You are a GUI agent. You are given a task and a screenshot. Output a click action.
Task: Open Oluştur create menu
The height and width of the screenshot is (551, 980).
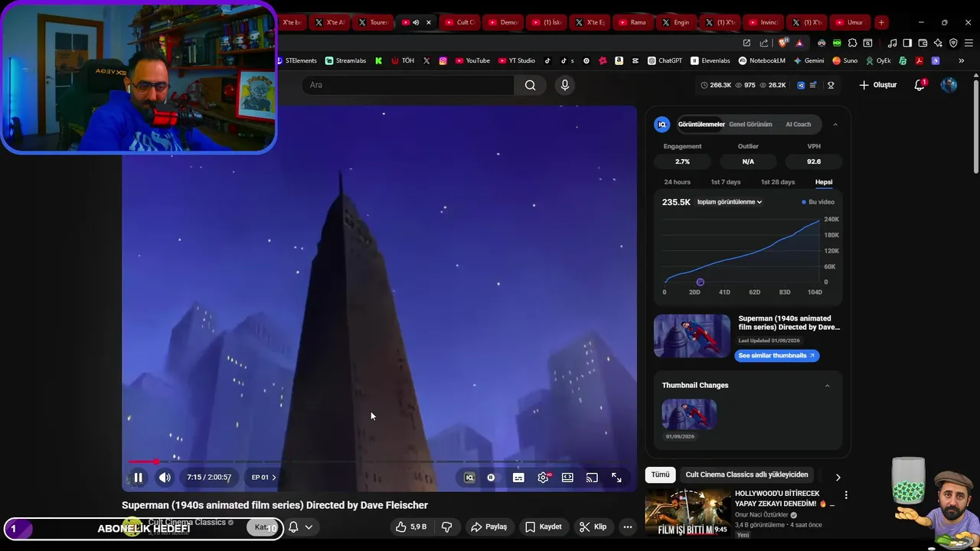pyautogui.click(x=877, y=85)
